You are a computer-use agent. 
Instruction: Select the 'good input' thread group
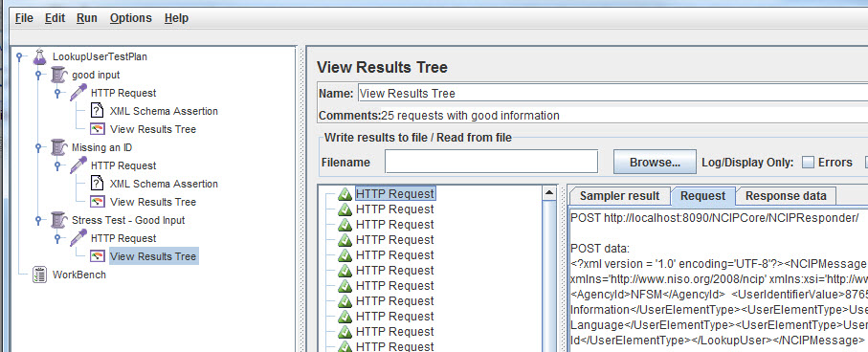96,75
